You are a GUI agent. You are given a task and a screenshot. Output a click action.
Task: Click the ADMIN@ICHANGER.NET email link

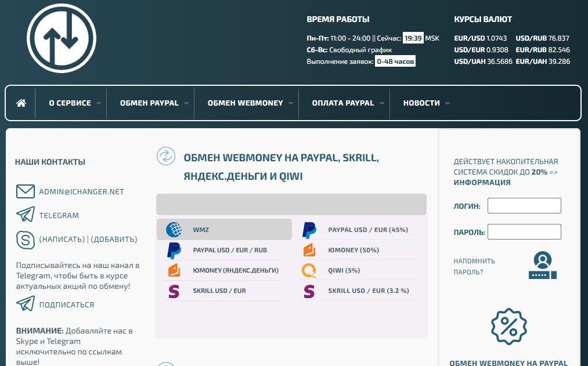[81, 191]
